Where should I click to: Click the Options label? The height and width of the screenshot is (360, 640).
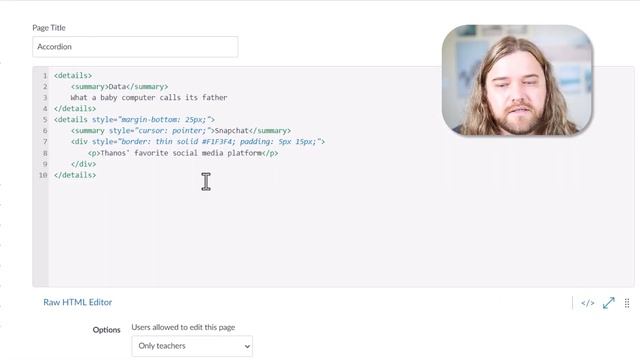tap(107, 330)
